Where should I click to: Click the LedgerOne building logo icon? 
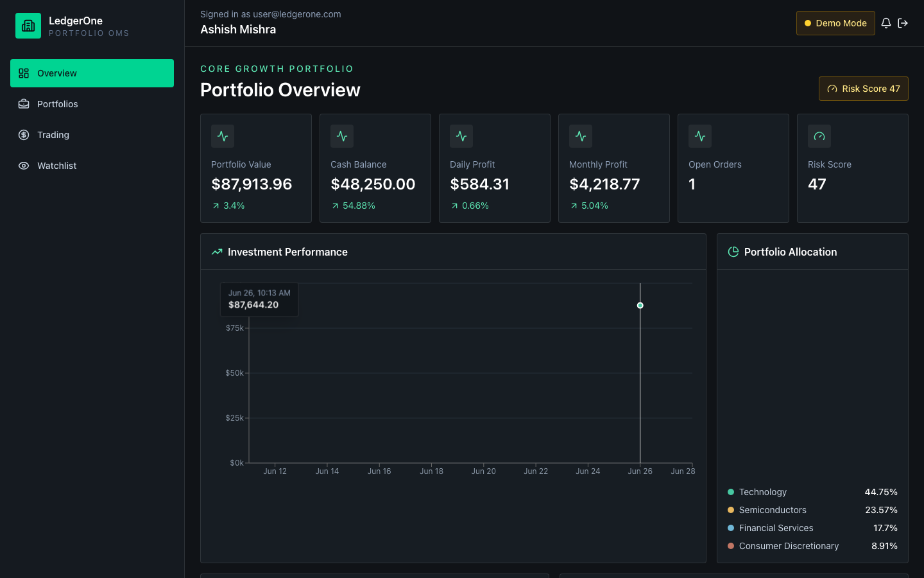click(28, 26)
